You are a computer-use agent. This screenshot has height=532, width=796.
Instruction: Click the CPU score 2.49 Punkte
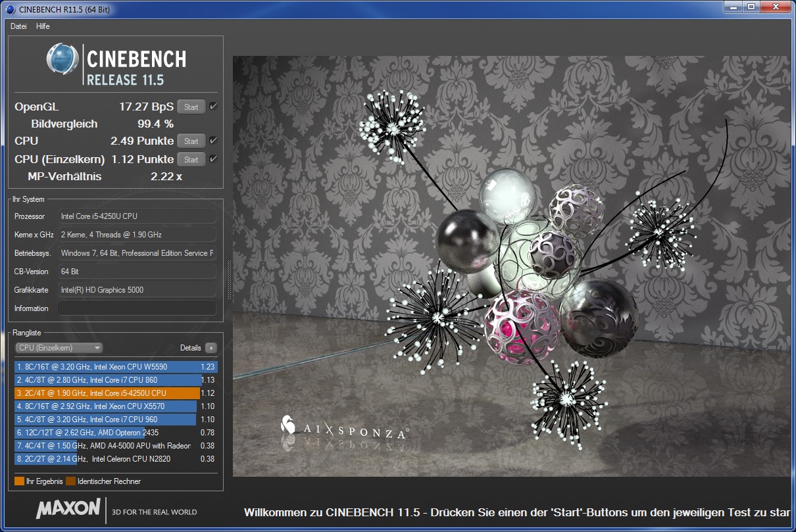(143, 141)
